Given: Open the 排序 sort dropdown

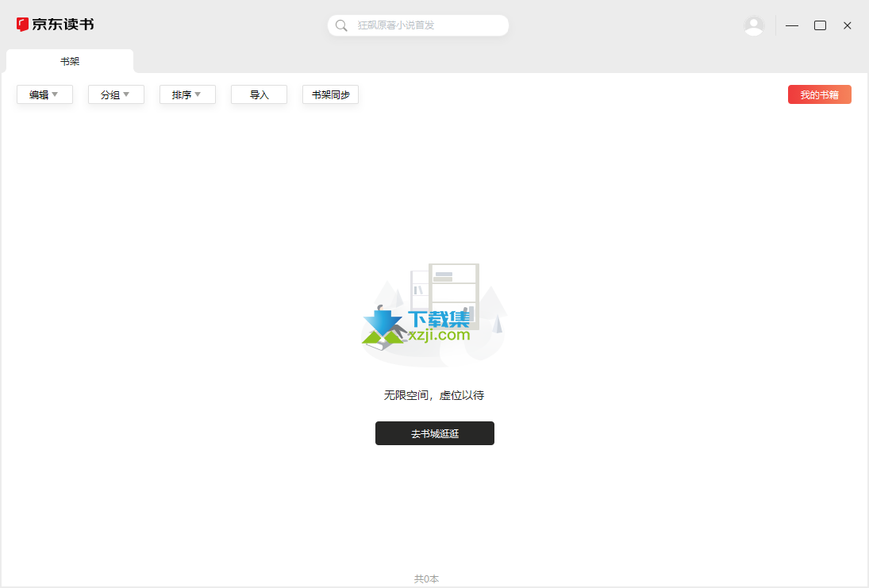Looking at the screenshot, I should (x=188, y=94).
